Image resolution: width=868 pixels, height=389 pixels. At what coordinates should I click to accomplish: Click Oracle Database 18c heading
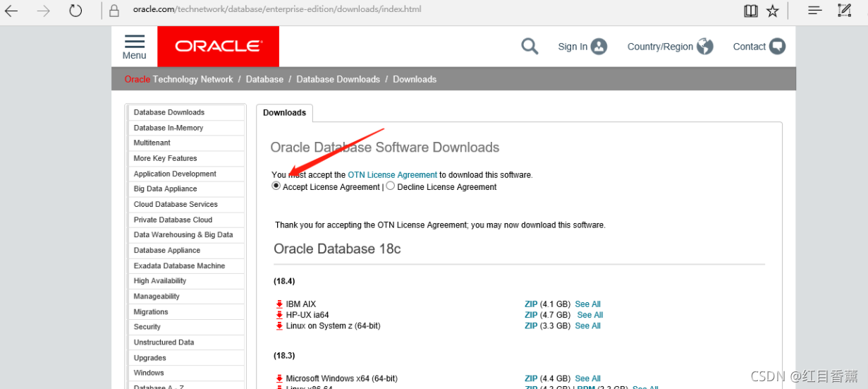[x=337, y=249]
